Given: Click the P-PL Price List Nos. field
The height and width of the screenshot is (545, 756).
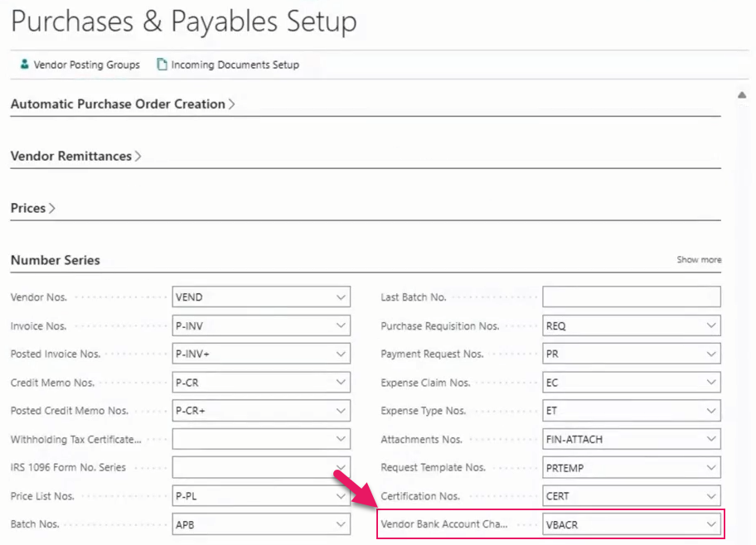Looking at the screenshot, I should pos(261,496).
